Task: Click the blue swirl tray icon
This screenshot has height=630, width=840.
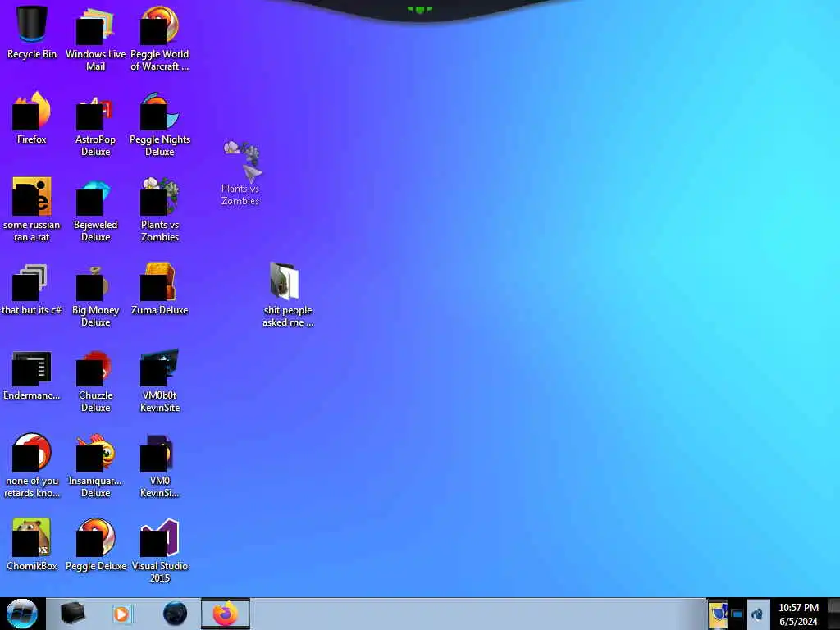Action: [757, 614]
